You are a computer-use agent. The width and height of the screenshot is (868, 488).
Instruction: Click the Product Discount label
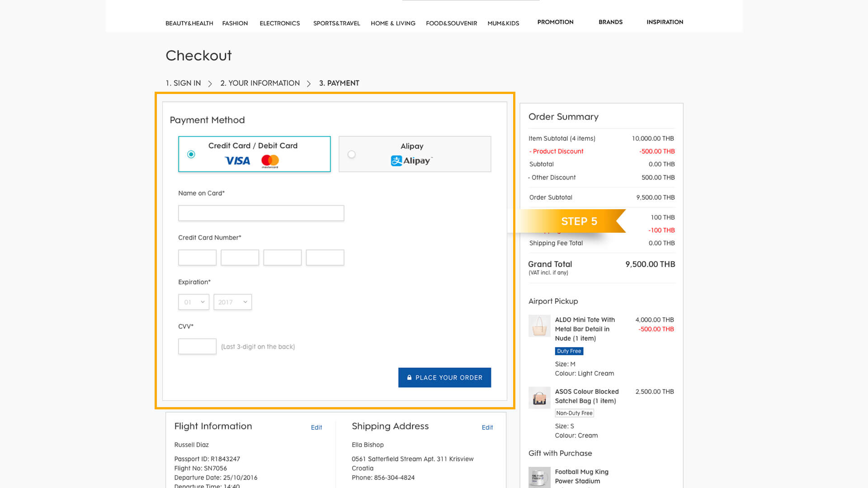pyautogui.click(x=556, y=151)
